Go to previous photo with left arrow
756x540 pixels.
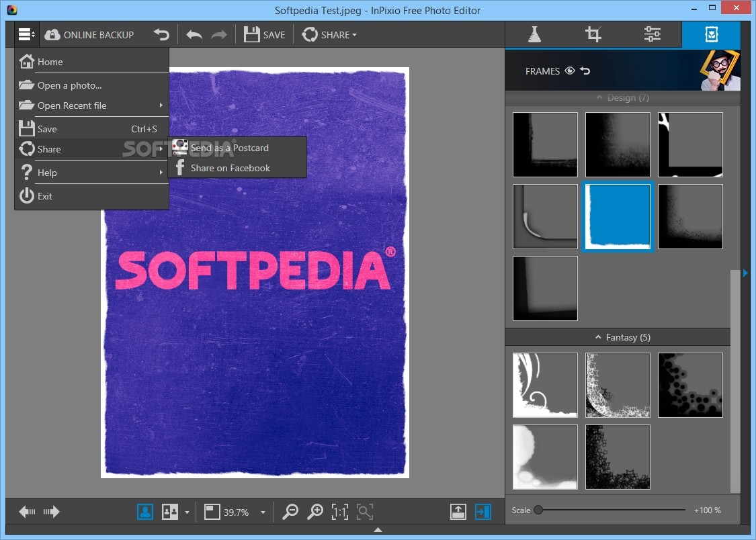click(27, 511)
